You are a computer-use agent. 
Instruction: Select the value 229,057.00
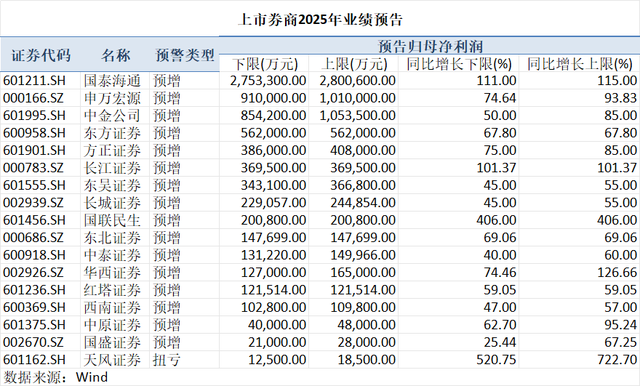(273, 202)
